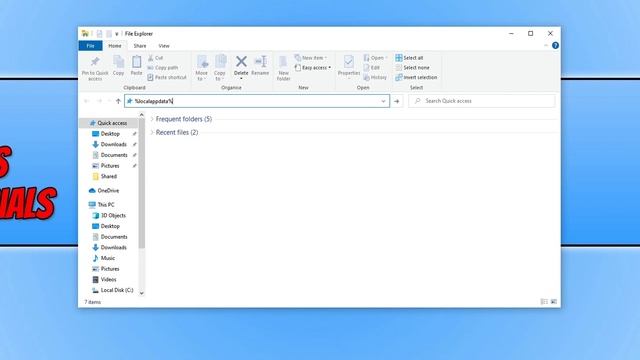Click the Edit ribbon command
The width and height of the screenshot is (640, 360).
coord(371,68)
